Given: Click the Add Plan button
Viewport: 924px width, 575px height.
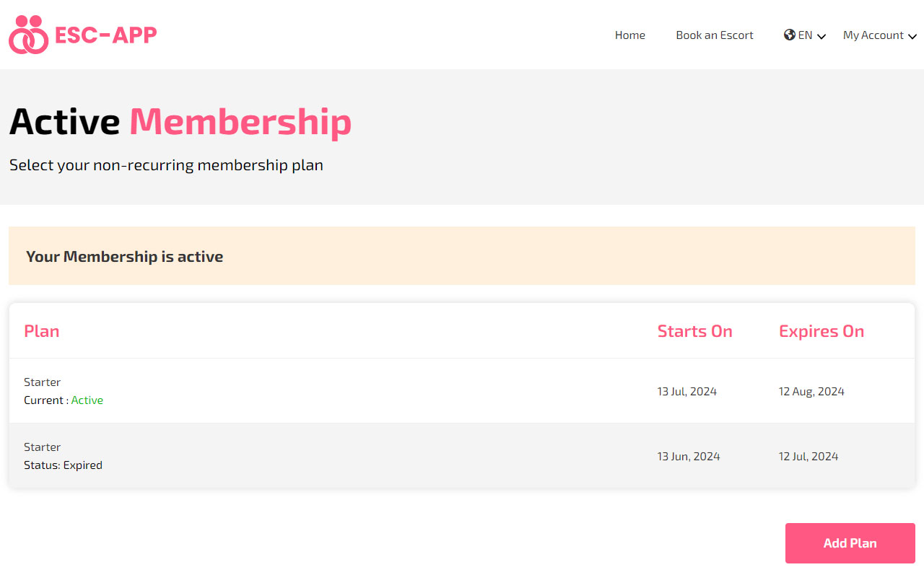Looking at the screenshot, I should coord(850,543).
